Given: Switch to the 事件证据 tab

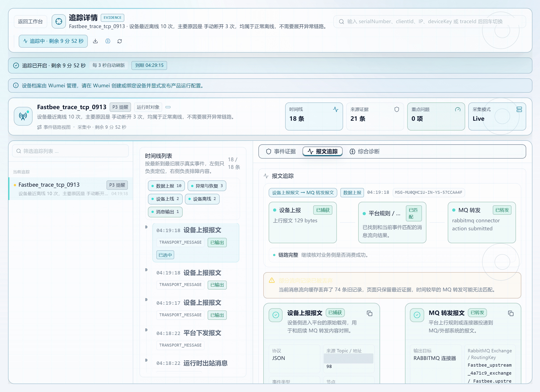Looking at the screenshot, I should pyautogui.click(x=281, y=151).
